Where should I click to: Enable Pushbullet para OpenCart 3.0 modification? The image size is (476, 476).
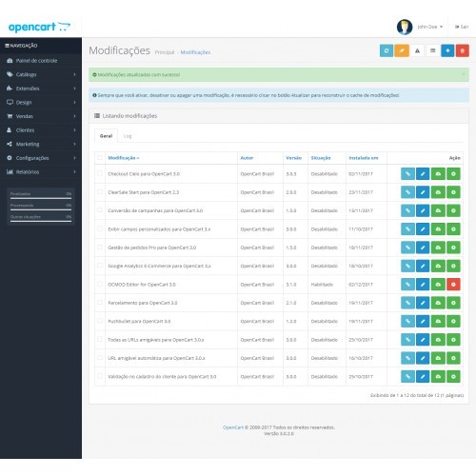coord(453,321)
